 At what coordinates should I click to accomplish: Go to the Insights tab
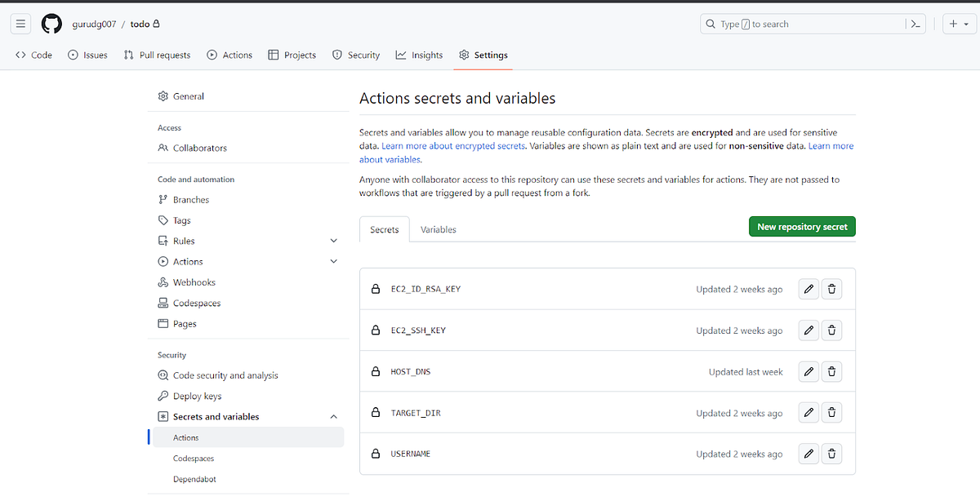click(419, 55)
